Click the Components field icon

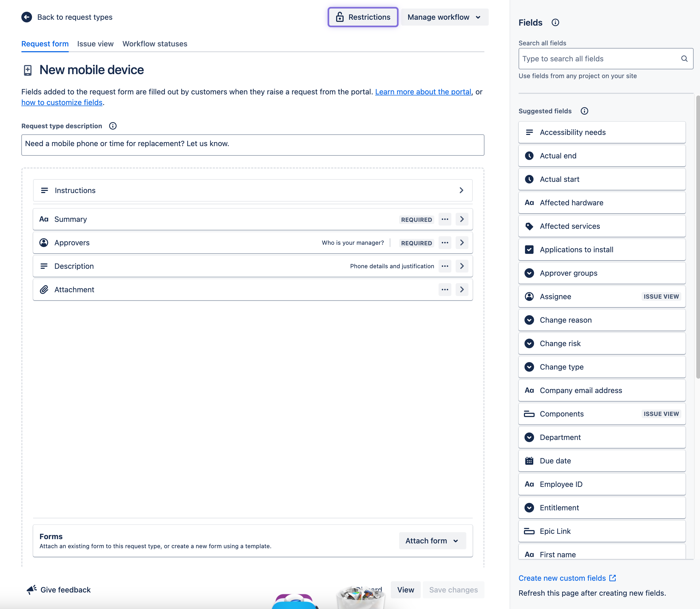pyautogui.click(x=529, y=414)
